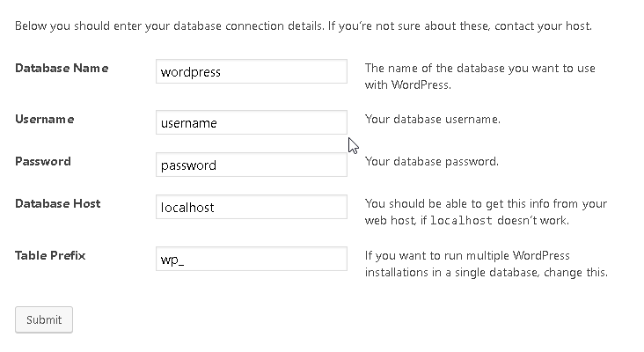Submit the database connection form

[44, 319]
